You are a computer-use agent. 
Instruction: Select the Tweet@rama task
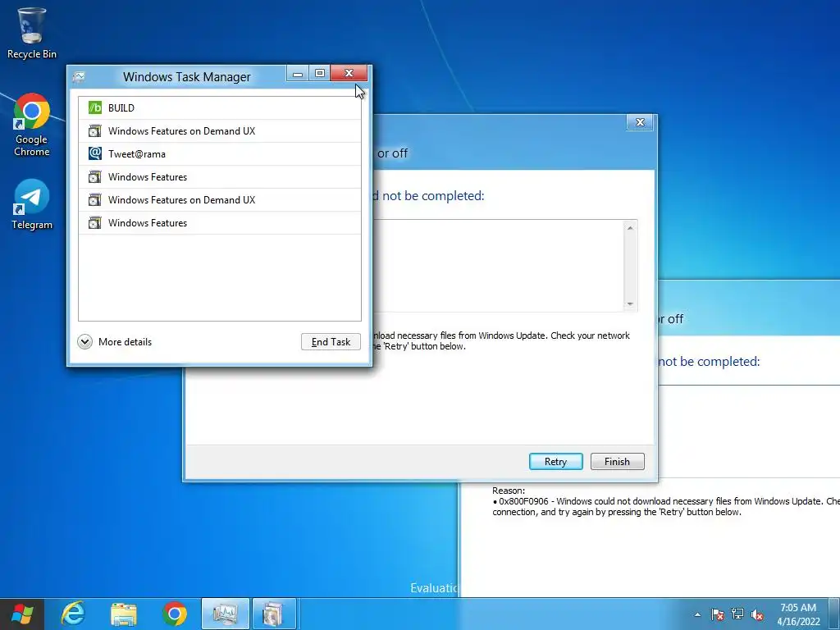tap(220, 153)
